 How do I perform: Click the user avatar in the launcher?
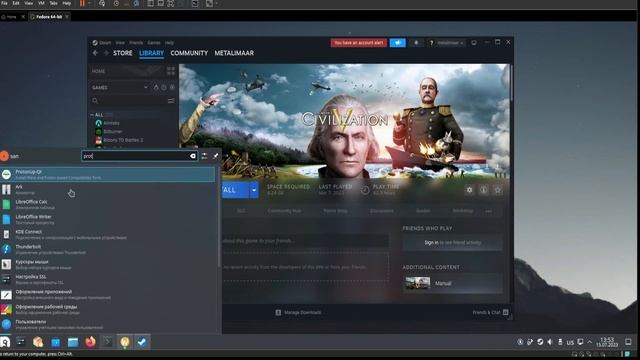(x=4, y=156)
